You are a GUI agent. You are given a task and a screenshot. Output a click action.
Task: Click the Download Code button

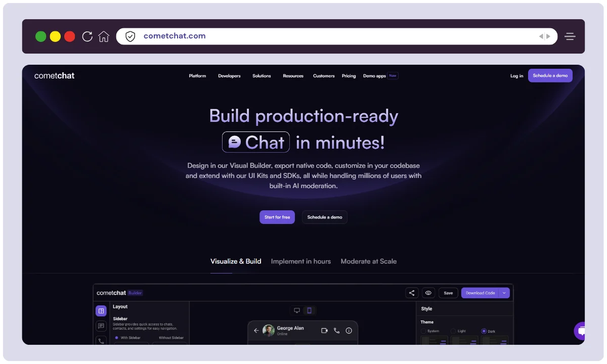click(480, 293)
